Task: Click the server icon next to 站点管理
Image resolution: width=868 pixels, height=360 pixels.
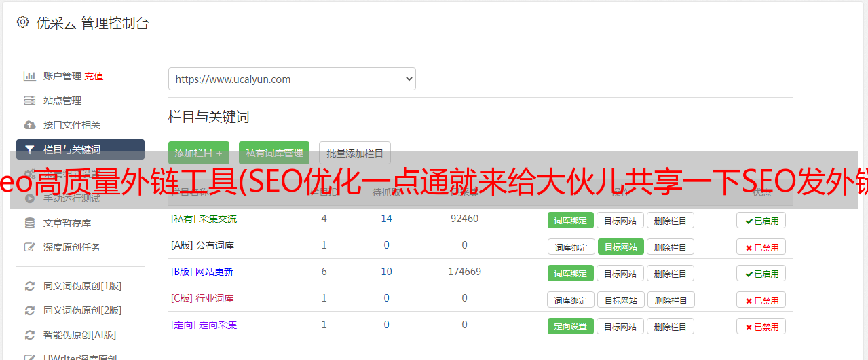Action: point(30,101)
